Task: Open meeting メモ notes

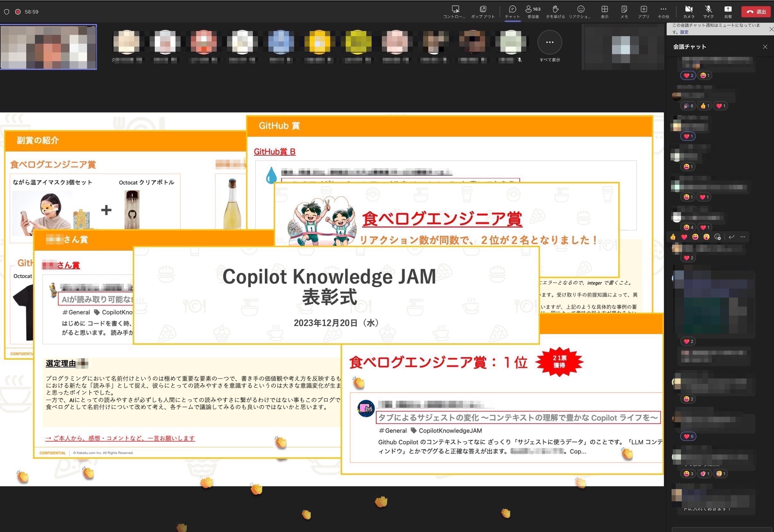Action: 624,12
